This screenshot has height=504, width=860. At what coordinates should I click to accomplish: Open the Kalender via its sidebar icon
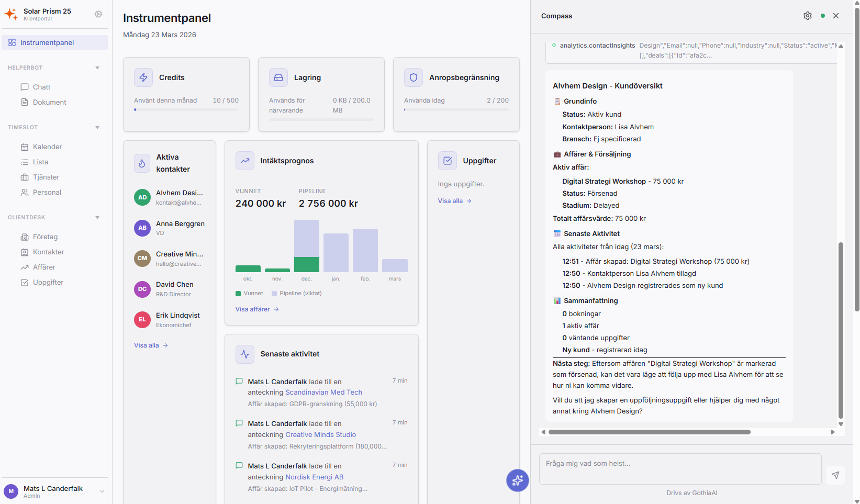(25, 147)
